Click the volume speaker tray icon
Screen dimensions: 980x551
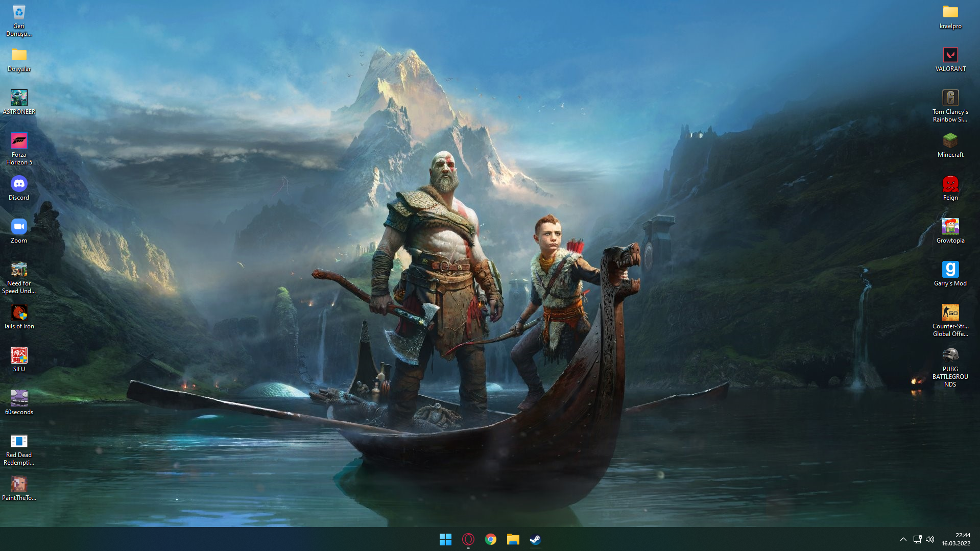(x=930, y=539)
